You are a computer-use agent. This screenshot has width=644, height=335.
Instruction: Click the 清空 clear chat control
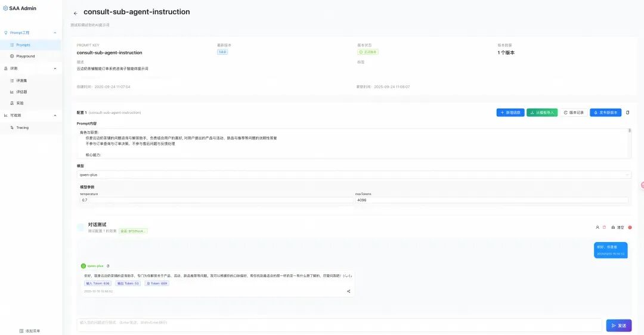point(618,228)
